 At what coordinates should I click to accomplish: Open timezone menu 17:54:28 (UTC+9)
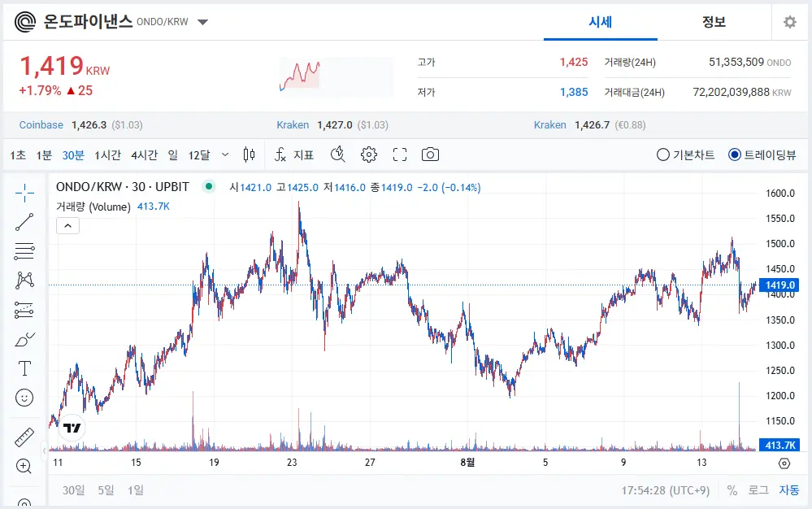pos(666,489)
